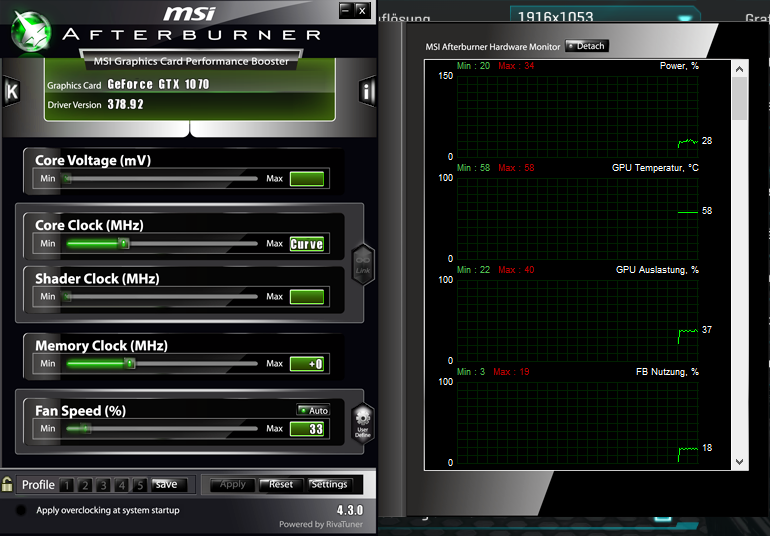Toggle the fan speed Auto mode

tap(313, 410)
